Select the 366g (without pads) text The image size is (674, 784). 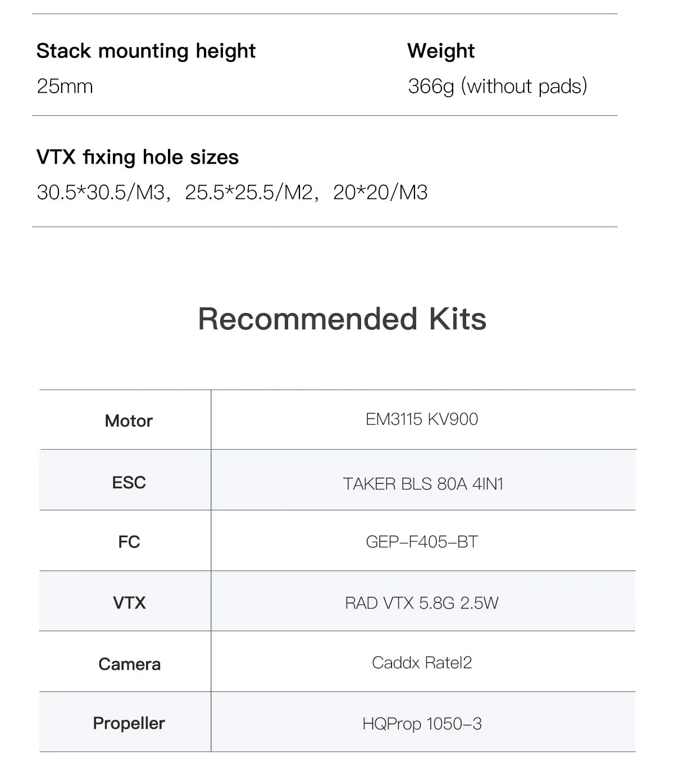click(497, 87)
